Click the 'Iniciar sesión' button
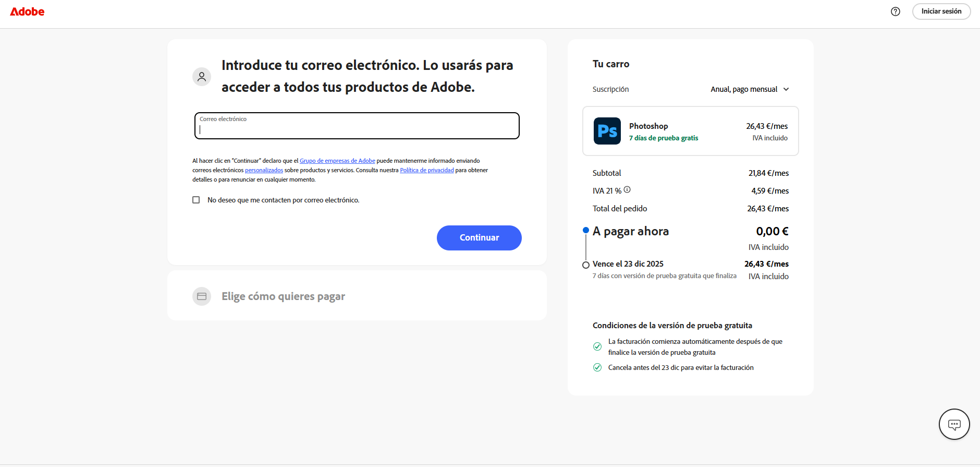The height and width of the screenshot is (467, 980). point(941,11)
